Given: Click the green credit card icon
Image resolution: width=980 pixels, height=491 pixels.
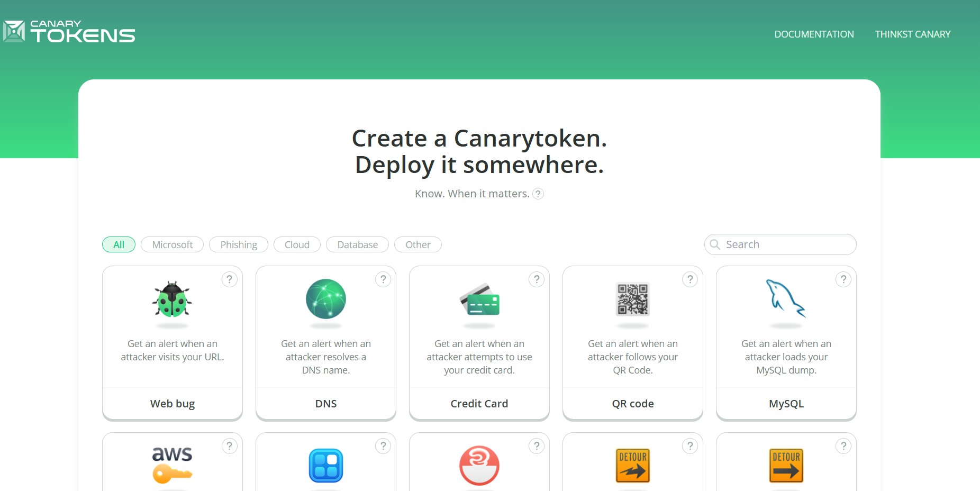Looking at the screenshot, I should click(479, 299).
